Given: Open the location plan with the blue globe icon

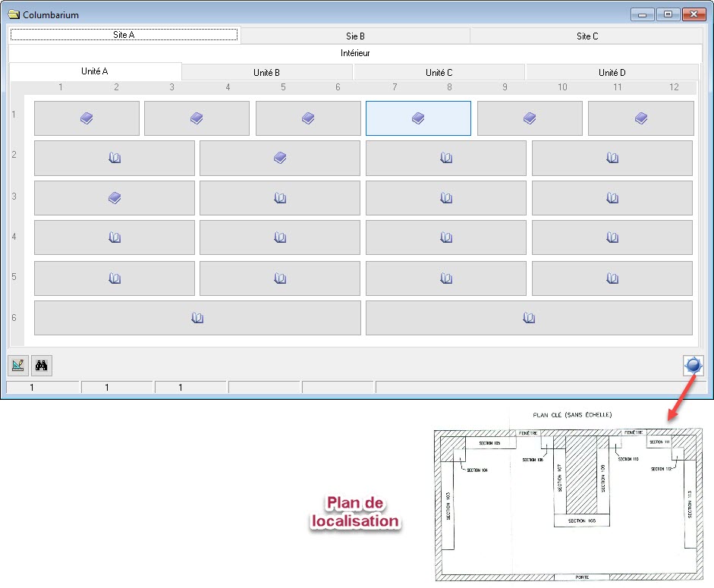Looking at the screenshot, I should pyautogui.click(x=693, y=366).
